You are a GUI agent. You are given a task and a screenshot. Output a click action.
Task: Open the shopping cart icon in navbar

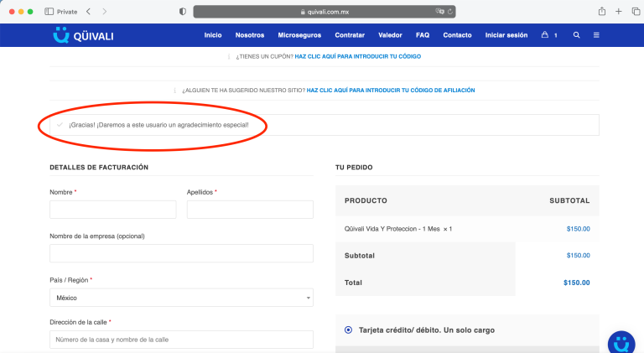[x=544, y=35]
